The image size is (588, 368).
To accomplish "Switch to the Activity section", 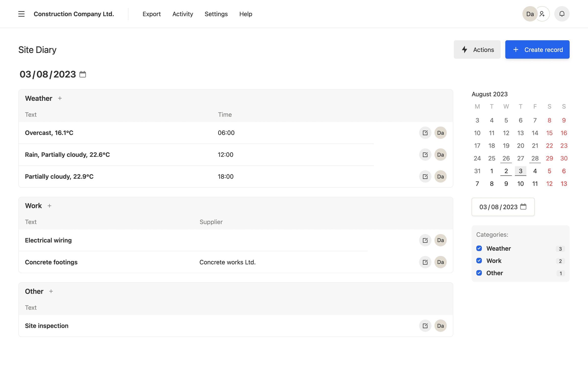I will [183, 14].
